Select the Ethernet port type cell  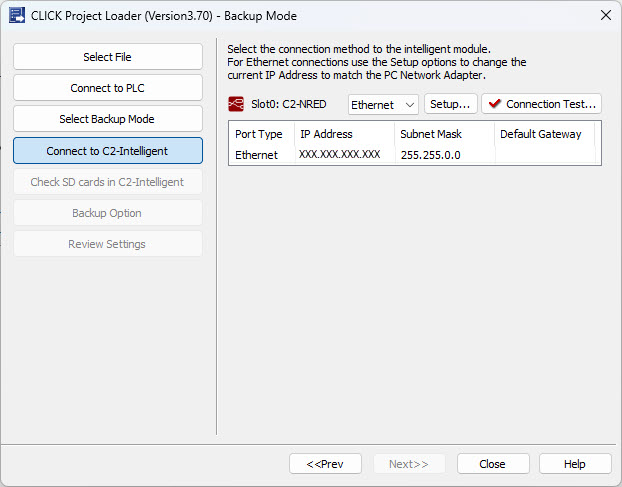pyautogui.click(x=261, y=155)
